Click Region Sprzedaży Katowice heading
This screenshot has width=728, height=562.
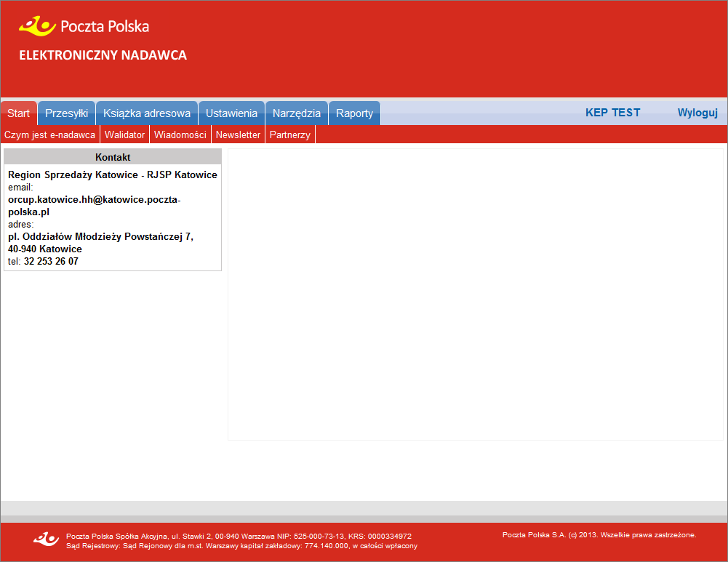pyautogui.click(x=112, y=174)
